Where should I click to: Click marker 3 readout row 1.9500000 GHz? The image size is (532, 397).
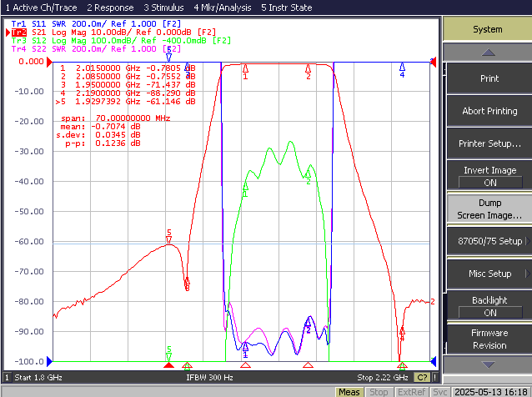click(x=128, y=85)
